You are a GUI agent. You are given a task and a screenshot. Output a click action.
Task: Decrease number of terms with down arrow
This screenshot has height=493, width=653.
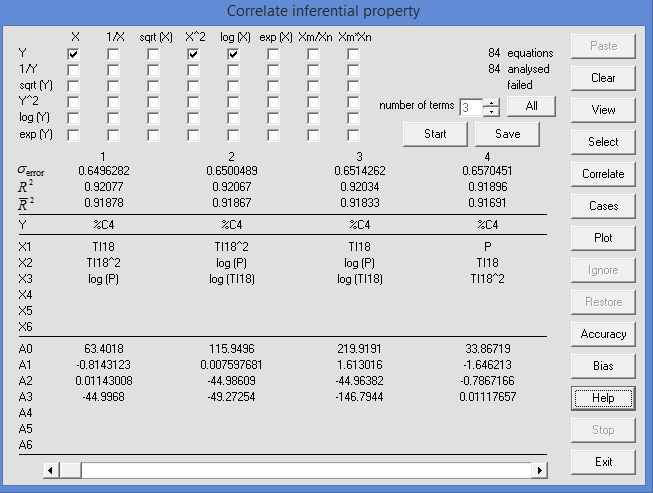491,111
